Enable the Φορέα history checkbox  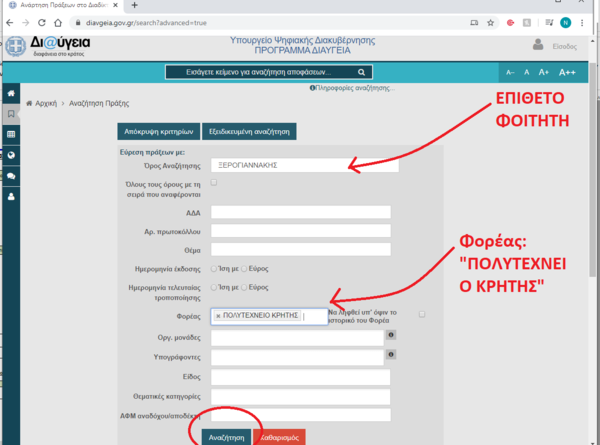(422, 314)
